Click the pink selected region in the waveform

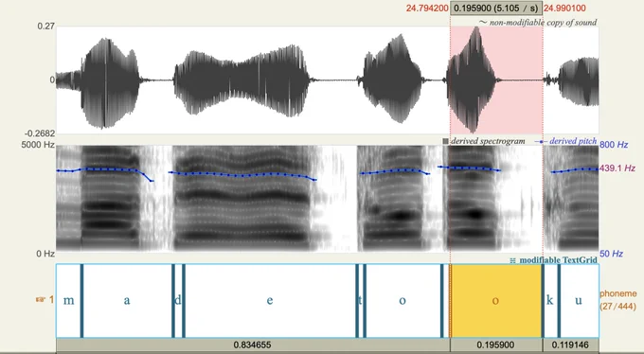click(x=496, y=80)
